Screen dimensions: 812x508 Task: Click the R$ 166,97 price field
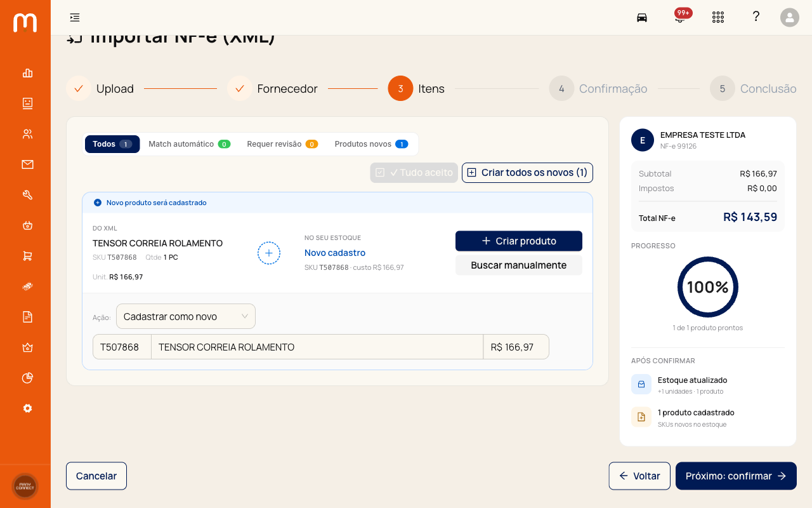click(516, 347)
